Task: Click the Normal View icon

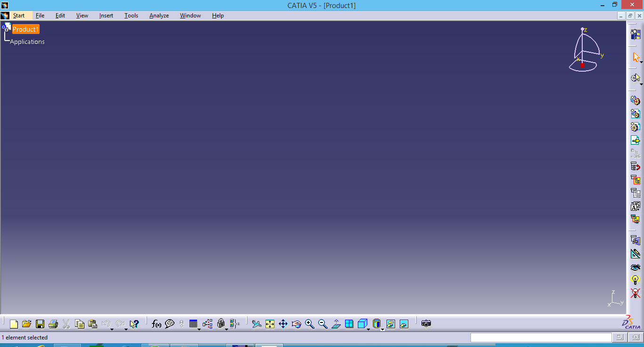Action: [336, 324]
